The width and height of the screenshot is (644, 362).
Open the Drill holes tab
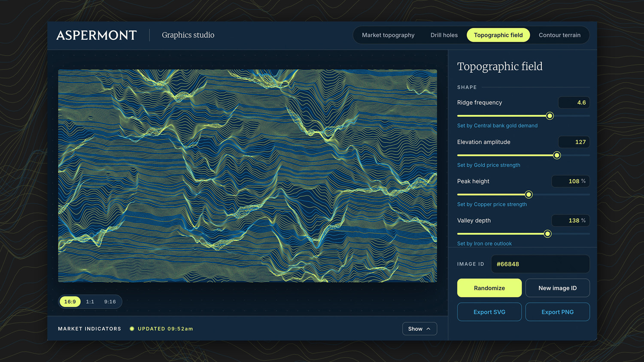click(444, 35)
